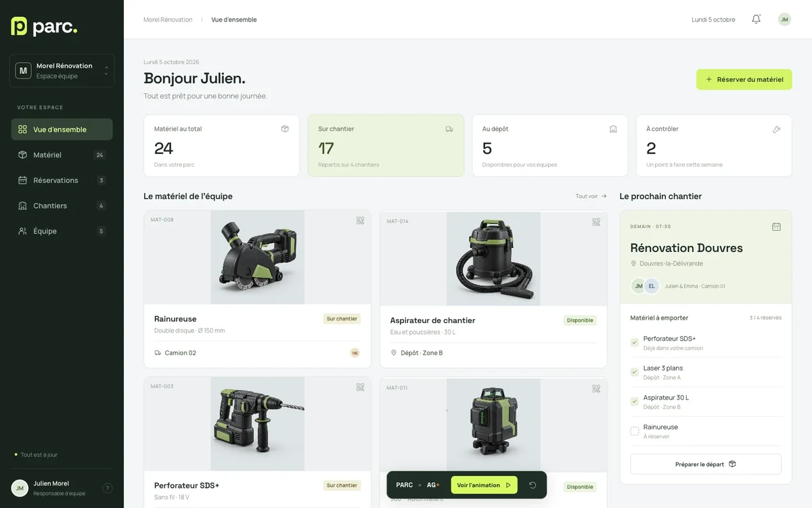The height and width of the screenshot is (508, 812).
Task: Click the "Rénovation Douvres" title
Action: click(x=686, y=248)
